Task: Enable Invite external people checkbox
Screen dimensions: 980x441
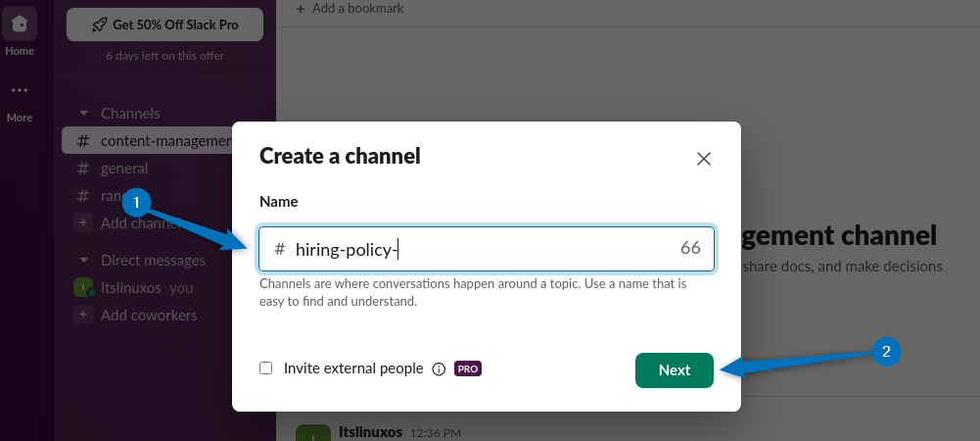Action: click(265, 368)
